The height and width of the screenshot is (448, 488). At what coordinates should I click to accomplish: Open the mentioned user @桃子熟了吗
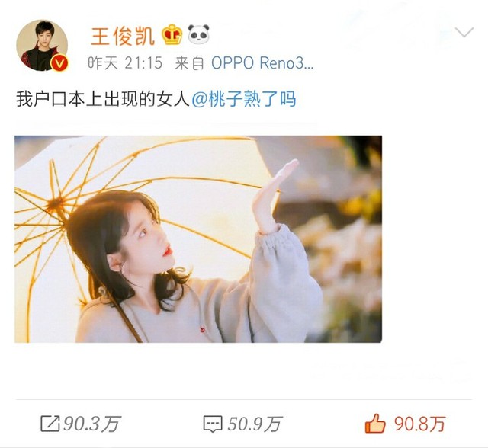244,99
